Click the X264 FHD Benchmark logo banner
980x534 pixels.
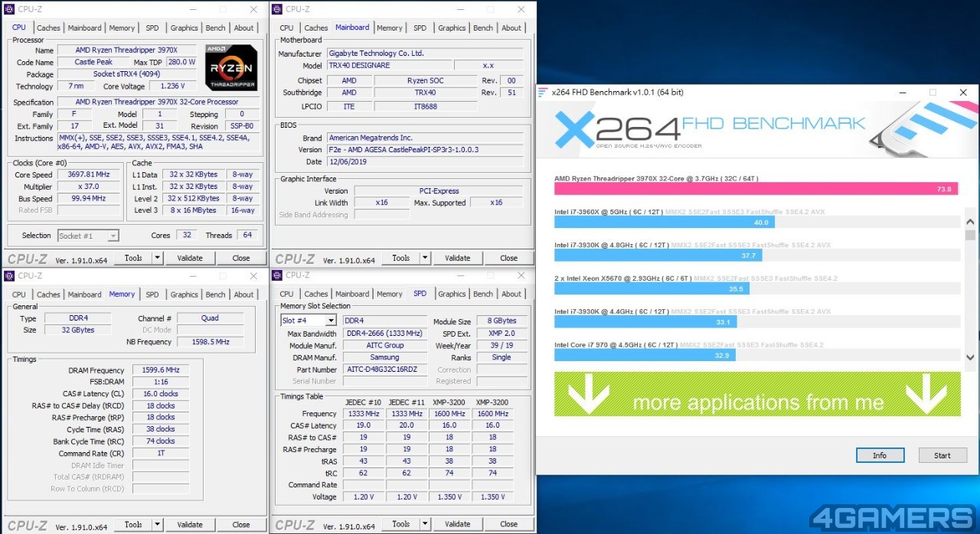click(756, 129)
